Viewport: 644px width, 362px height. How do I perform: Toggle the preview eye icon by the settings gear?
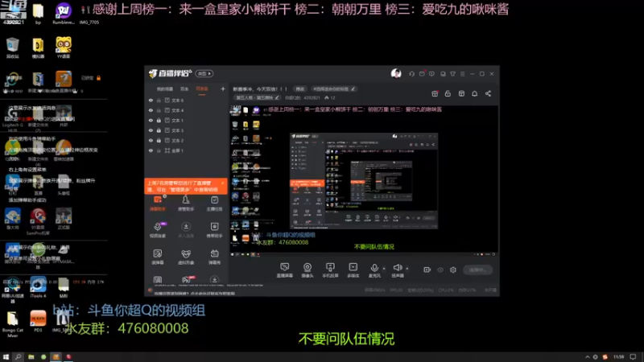440,269
